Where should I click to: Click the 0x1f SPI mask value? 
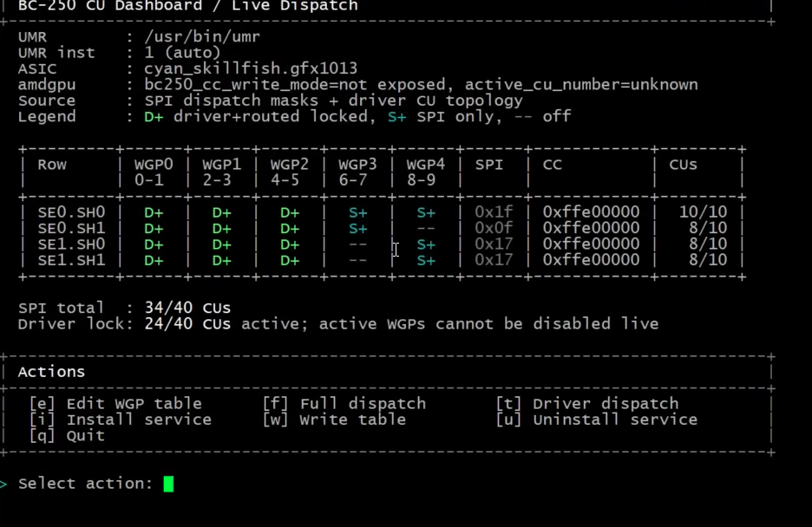click(494, 212)
